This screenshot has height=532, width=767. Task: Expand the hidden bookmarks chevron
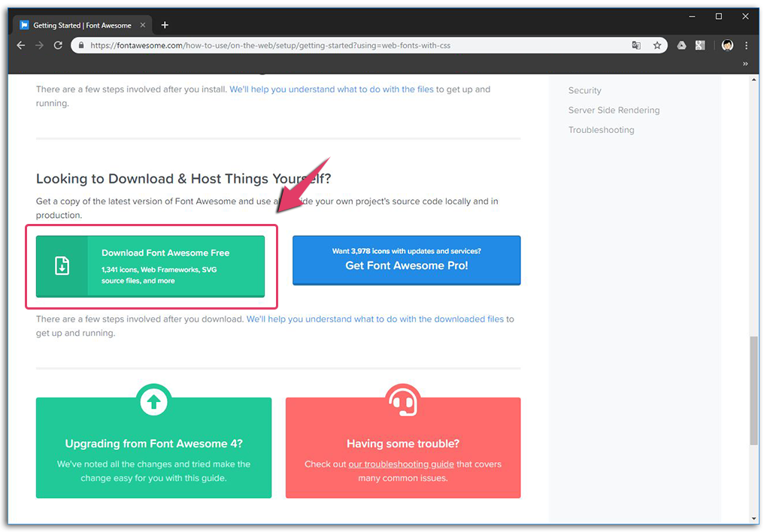[745, 64]
